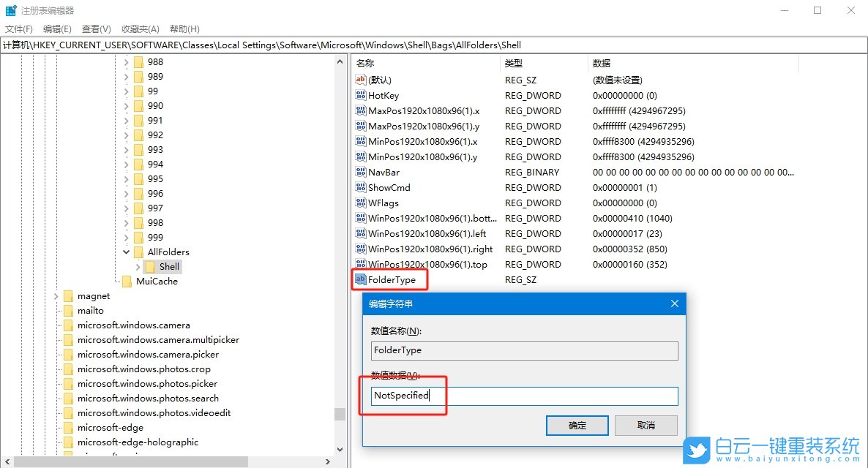Click the Shell folder icon in tree
Image resolution: width=868 pixels, height=468 pixels.
[152, 266]
